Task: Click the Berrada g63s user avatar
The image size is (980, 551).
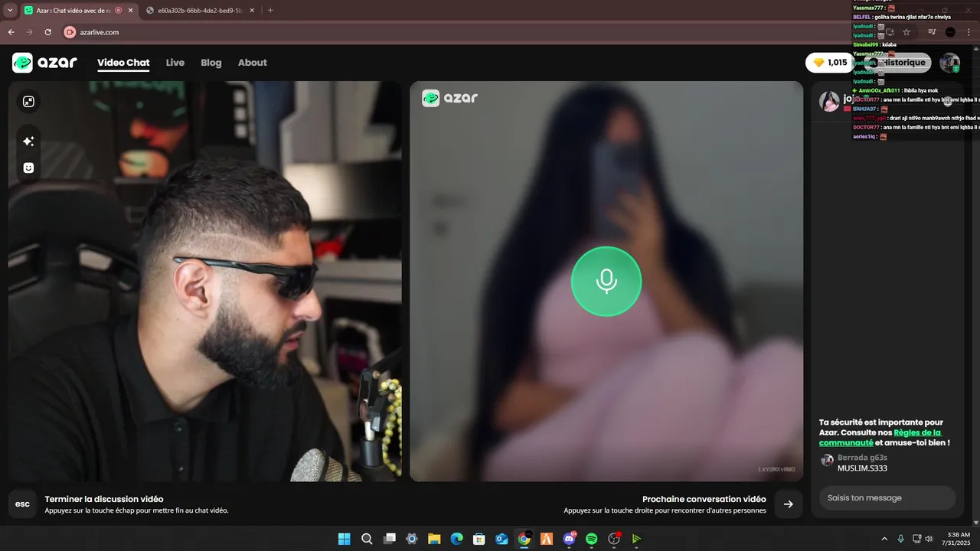Action: point(827,460)
